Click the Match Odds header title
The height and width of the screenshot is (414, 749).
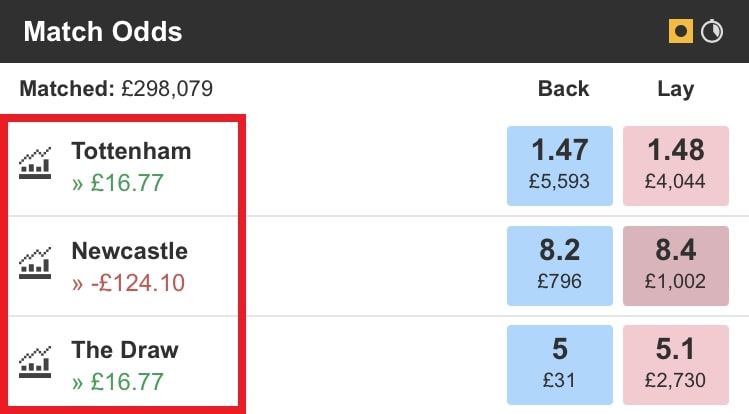click(x=103, y=32)
